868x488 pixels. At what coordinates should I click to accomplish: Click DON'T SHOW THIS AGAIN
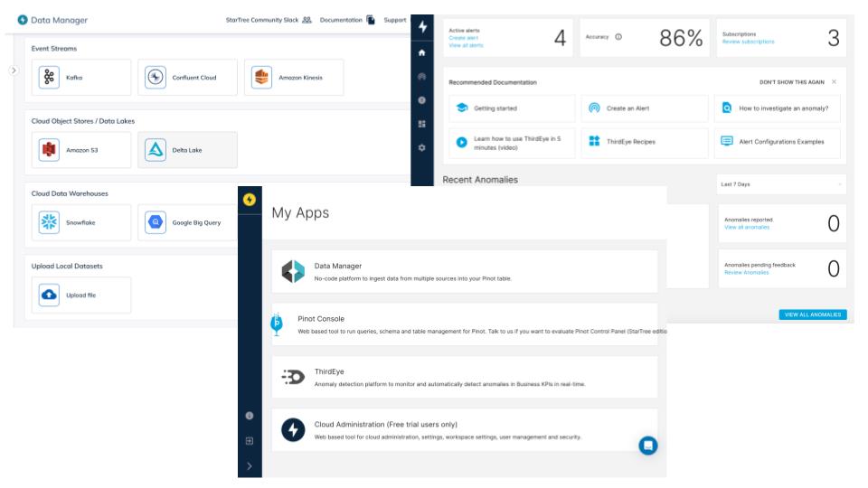click(792, 82)
